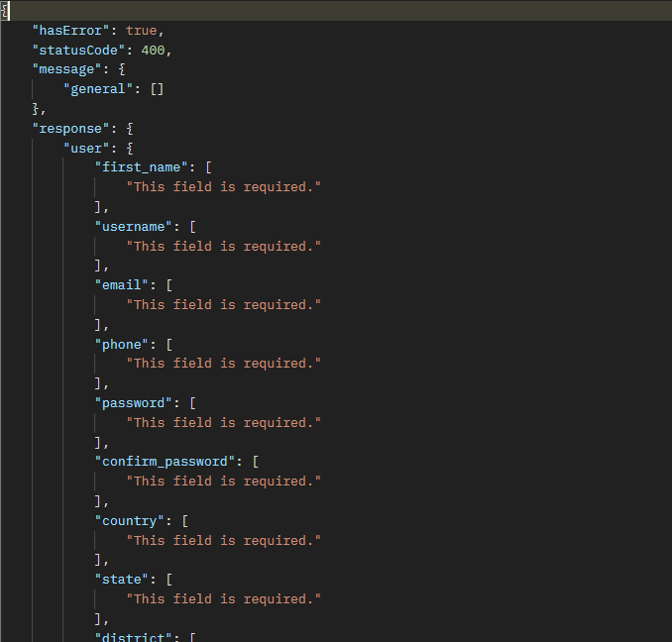Click the "state" key
The image size is (672, 642).
click(x=122, y=579)
